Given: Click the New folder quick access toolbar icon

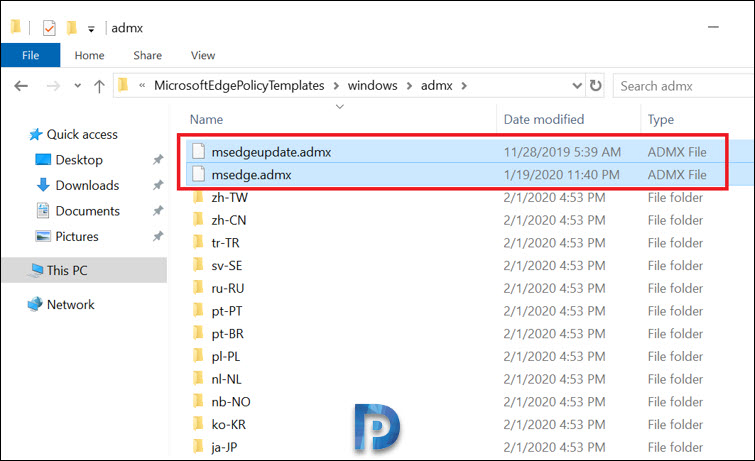Looking at the screenshot, I should click(x=72, y=27).
